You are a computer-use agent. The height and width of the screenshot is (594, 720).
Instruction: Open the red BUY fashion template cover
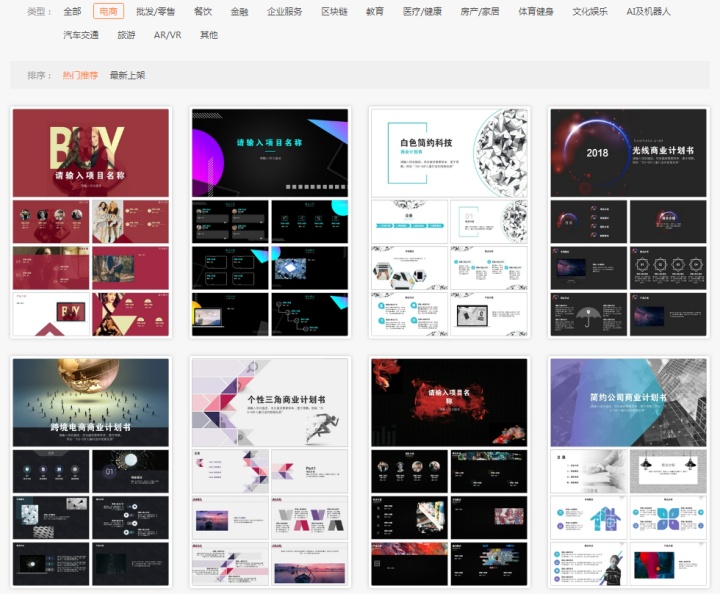point(91,153)
